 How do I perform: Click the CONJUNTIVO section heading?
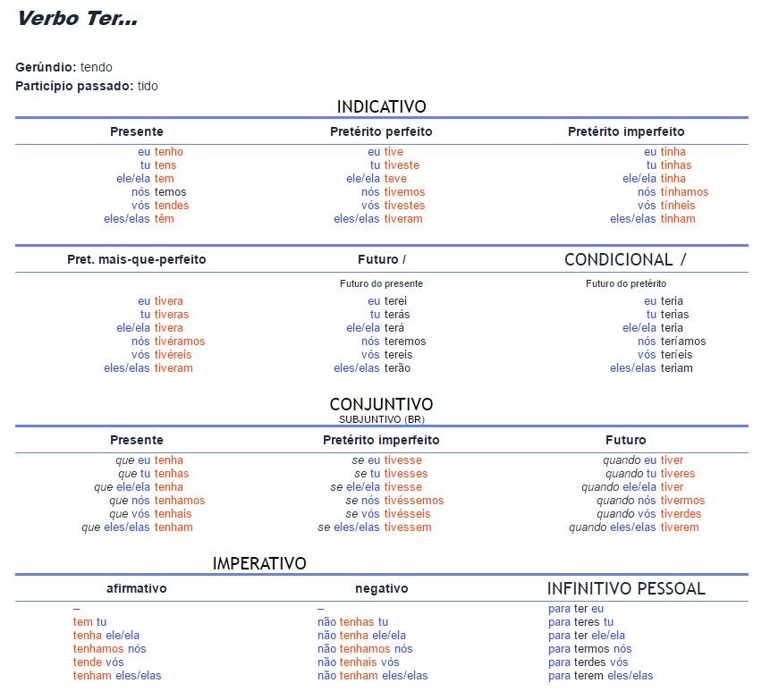[x=381, y=404]
